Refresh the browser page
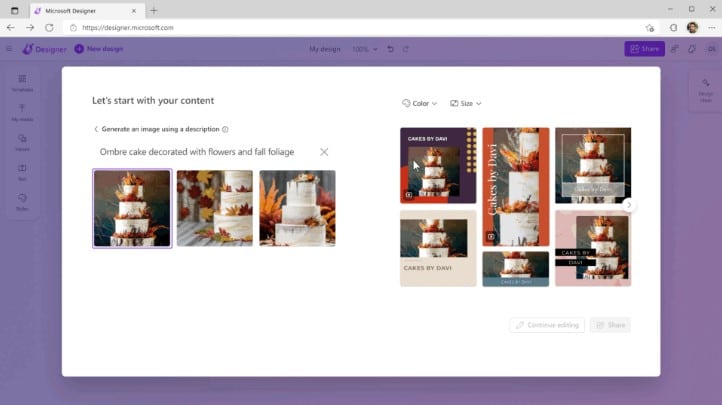 [x=49, y=27]
